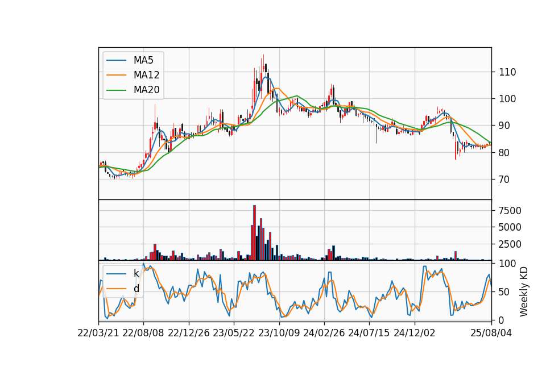Click the 90 price axis tick
The height and width of the screenshot is (392, 546).
tap(504, 126)
